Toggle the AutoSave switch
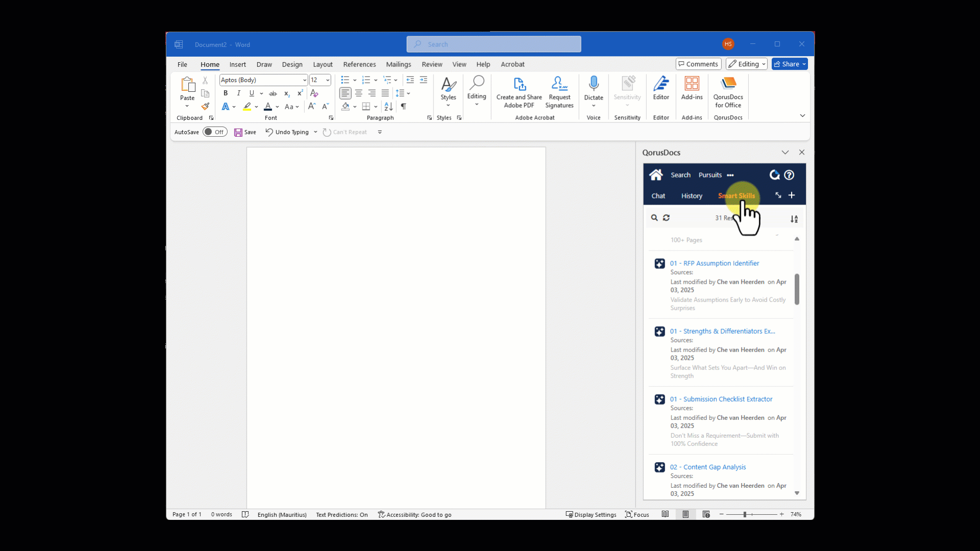Screen dimensions: 980x551 tap(215, 132)
